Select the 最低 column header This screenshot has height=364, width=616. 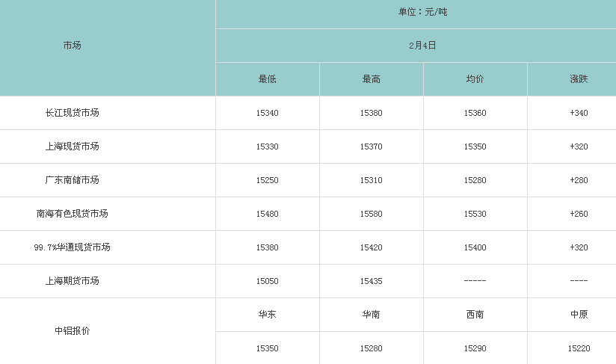[x=267, y=79]
